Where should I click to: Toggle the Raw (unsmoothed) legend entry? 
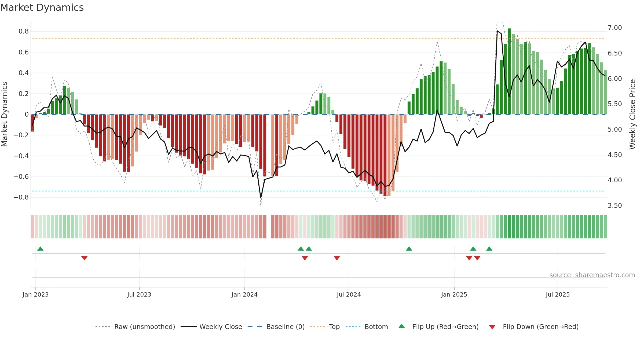click(x=135, y=327)
